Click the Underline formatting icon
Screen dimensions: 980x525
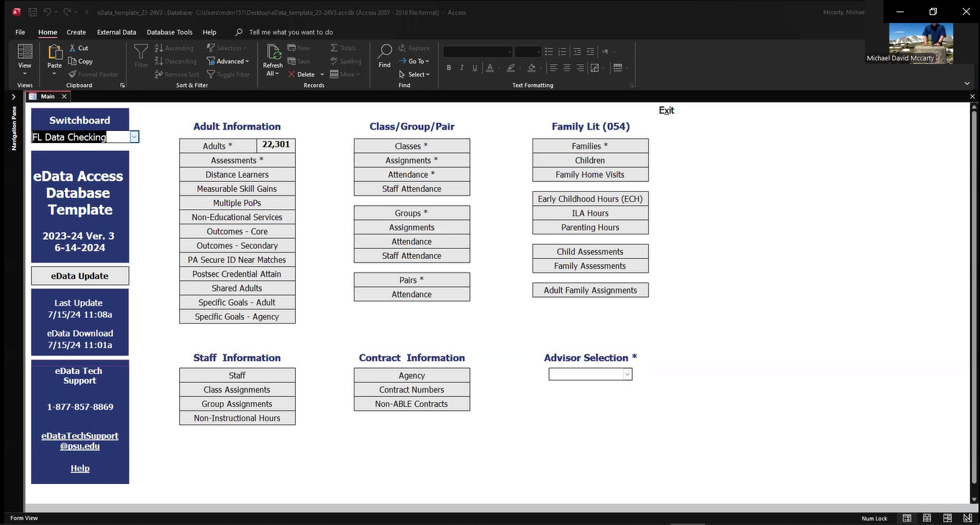coord(475,68)
